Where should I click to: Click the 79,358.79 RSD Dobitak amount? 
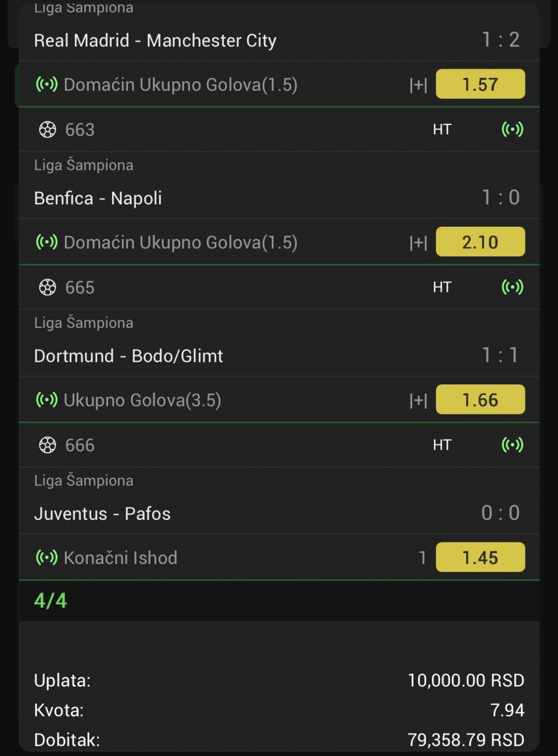466,740
